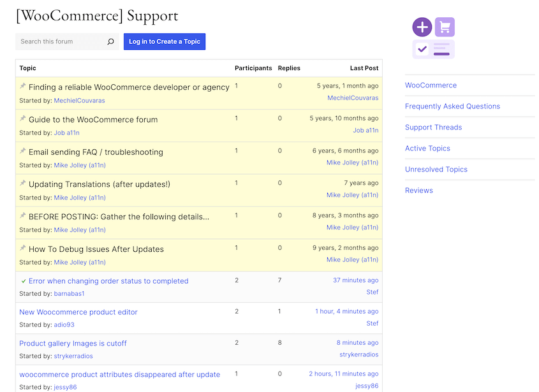Screen dimensions: 539x392
Task: Click Mike Jolley under 8 years, 3 months ago
Action: click(x=352, y=228)
